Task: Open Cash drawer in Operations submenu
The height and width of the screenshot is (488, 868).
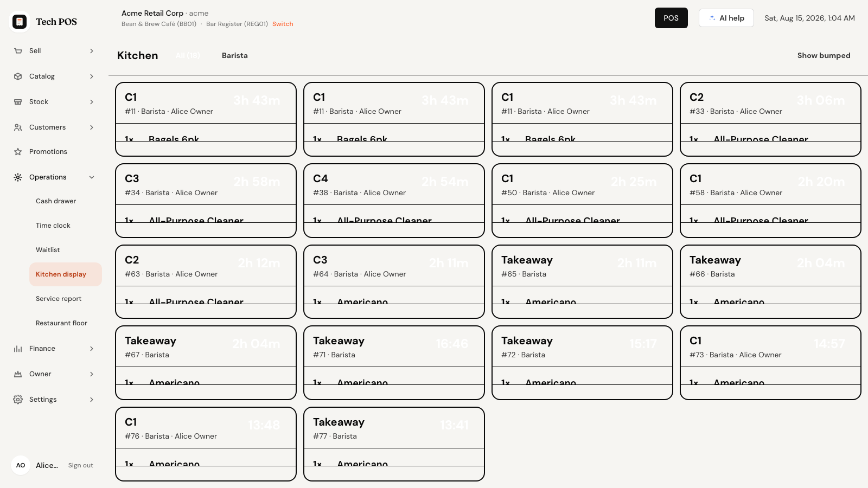Action: (x=56, y=201)
